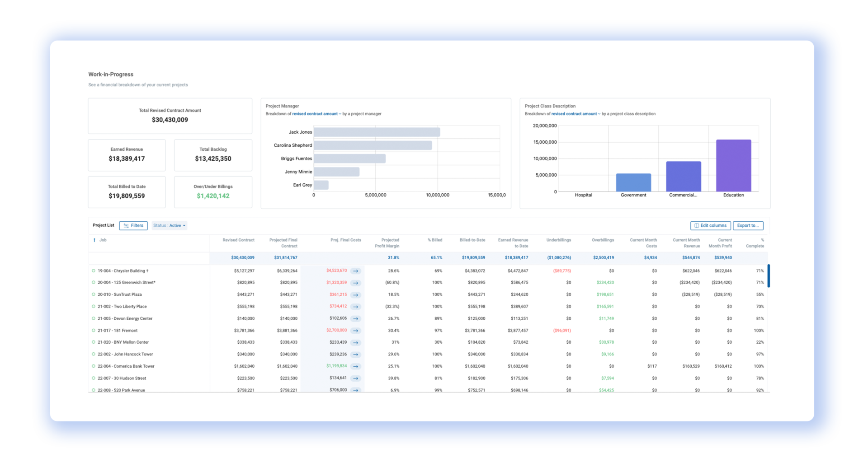Click Total Billed to Date card
This screenshot has height=467, width=868.
point(127,192)
